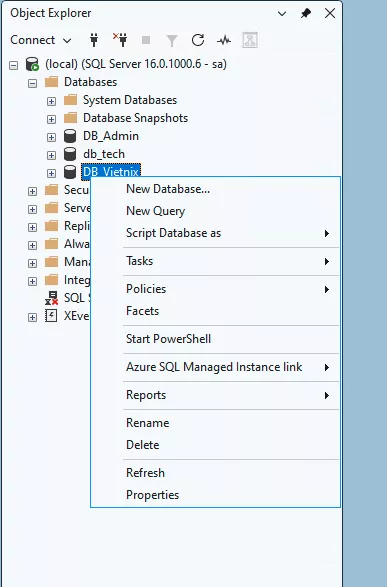This screenshot has height=587, width=387.
Task: Click the Management folder icon
Action: tap(52, 262)
